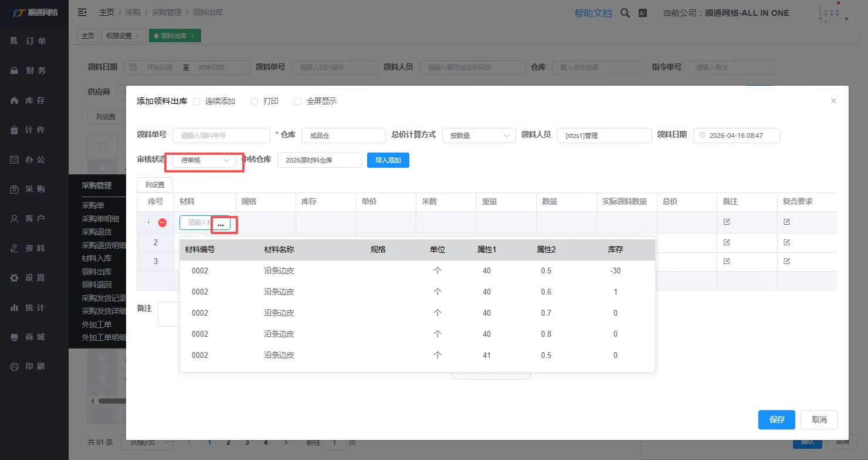Close the add picking dialog X
The width and height of the screenshot is (868, 460).
833,101
